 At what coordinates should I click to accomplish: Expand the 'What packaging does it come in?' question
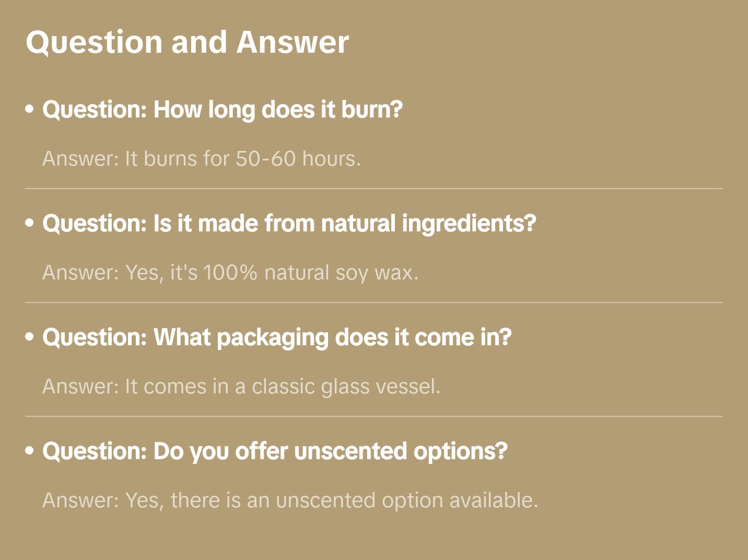(276, 337)
